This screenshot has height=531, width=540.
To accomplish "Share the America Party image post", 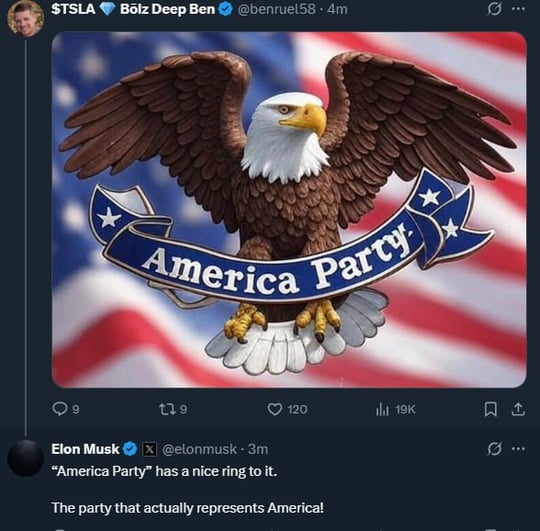I will tap(518, 409).
